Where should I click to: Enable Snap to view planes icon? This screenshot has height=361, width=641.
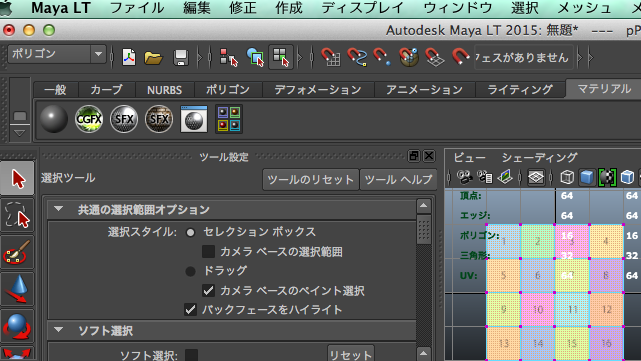coord(434,57)
